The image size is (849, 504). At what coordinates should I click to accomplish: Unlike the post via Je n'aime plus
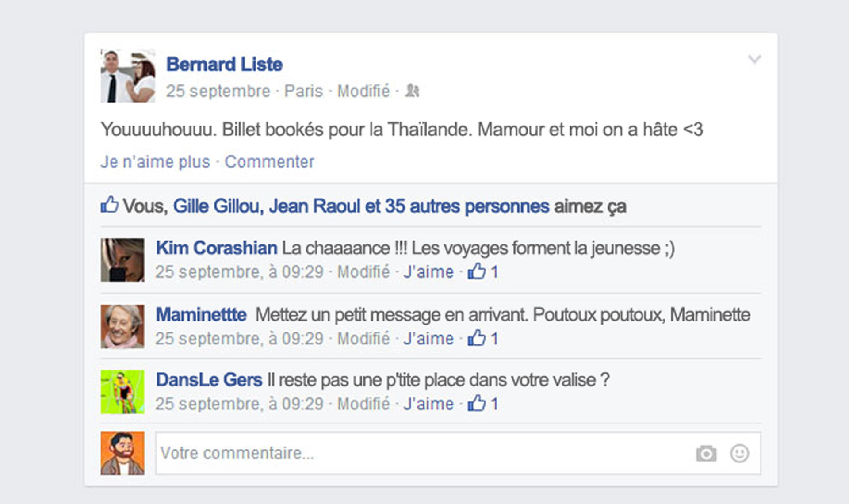point(155,162)
